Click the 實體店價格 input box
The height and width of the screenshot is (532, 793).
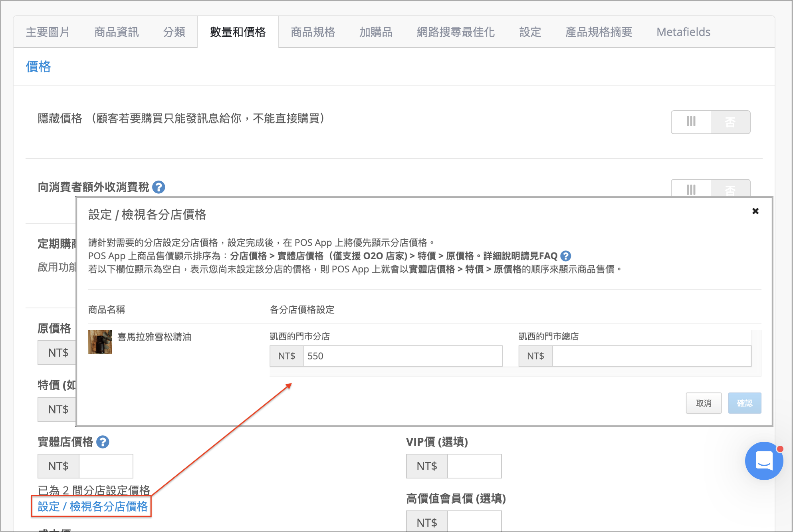(x=106, y=466)
